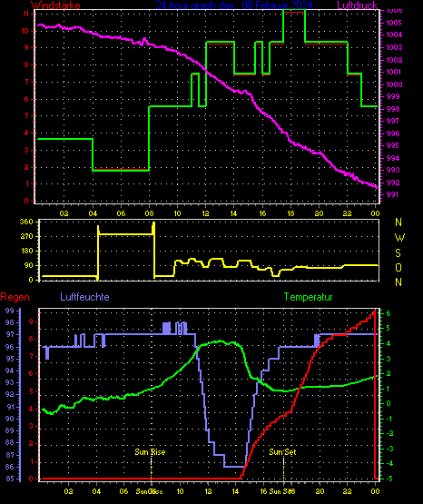Click wind force value 10
The width and height of the screenshot is (423, 504).
[x=25, y=31]
